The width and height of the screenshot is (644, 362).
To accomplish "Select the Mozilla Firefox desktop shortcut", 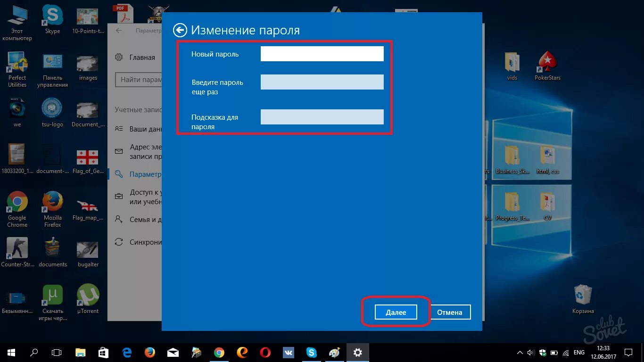I will [53, 210].
